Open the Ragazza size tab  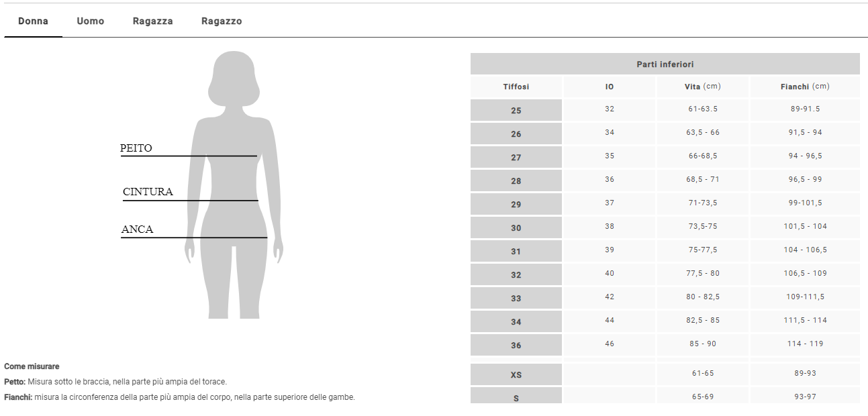click(x=153, y=21)
